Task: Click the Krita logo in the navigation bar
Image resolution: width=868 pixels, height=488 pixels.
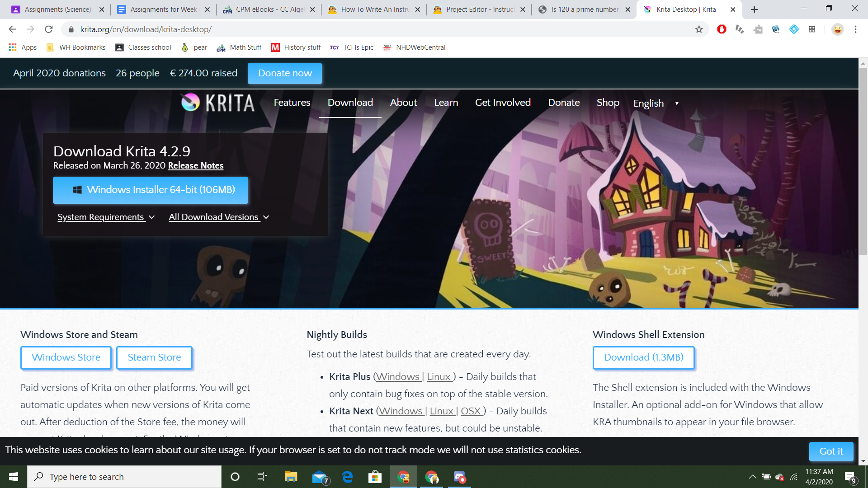Action: tap(217, 103)
